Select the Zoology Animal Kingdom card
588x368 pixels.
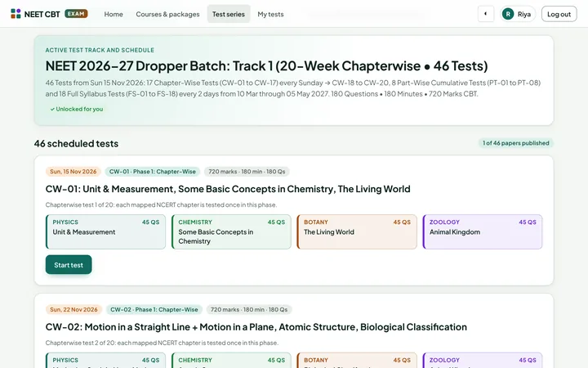click(x=483, y=231)
